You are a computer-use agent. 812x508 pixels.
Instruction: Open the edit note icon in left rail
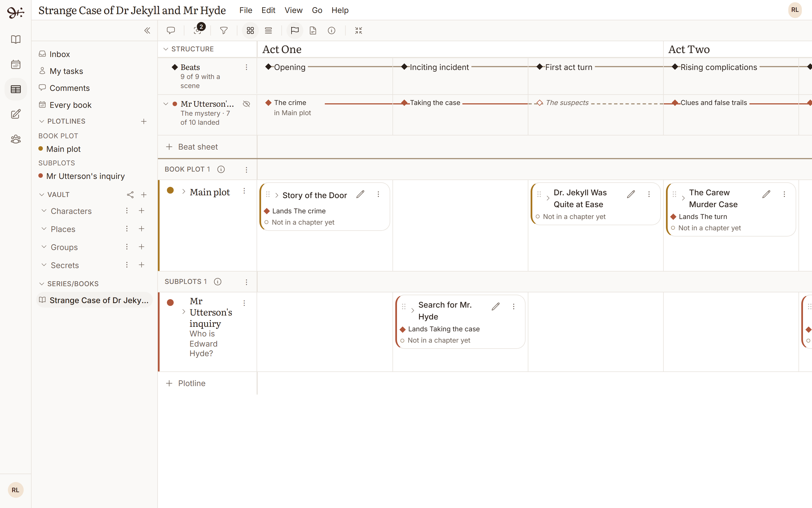pyautogui.click(x=16, y=114)
